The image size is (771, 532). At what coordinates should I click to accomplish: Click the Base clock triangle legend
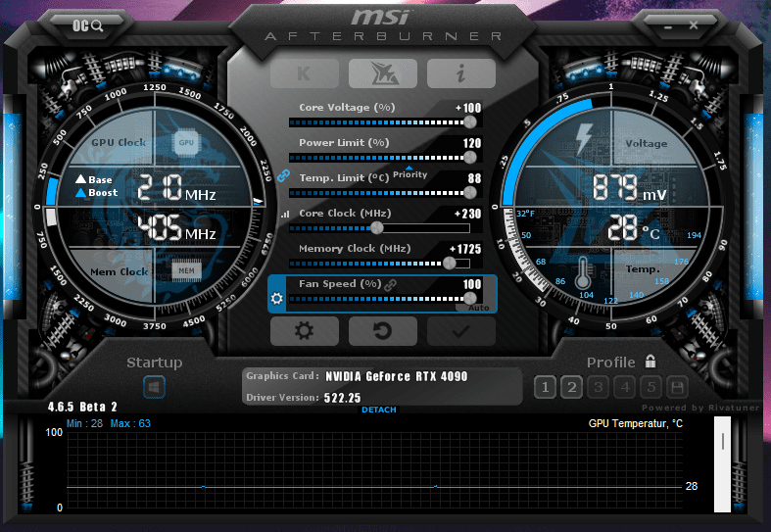click(94, 179)
